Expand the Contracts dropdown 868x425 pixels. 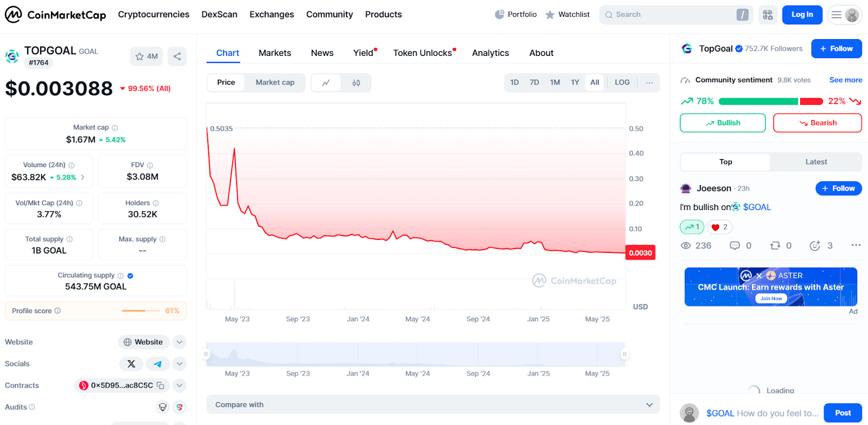[180, 385]
